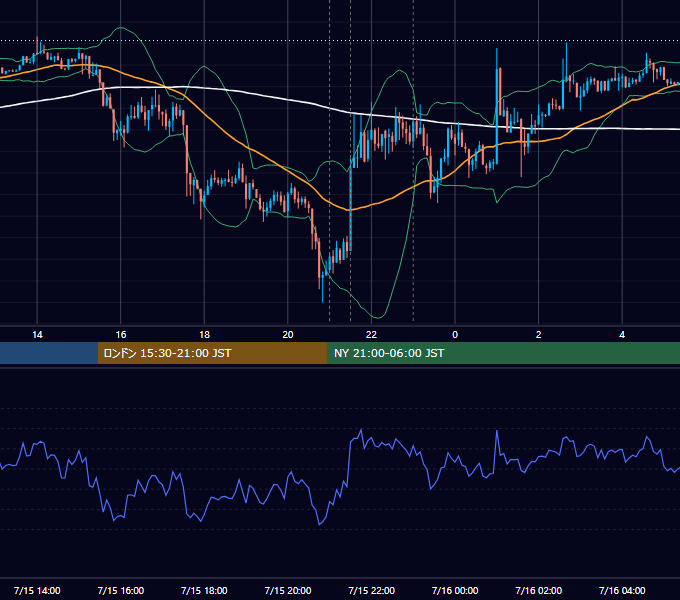Click the hour label 18 on time axis
The height and width of the screenshot is (600, 680).
(204, 334)
